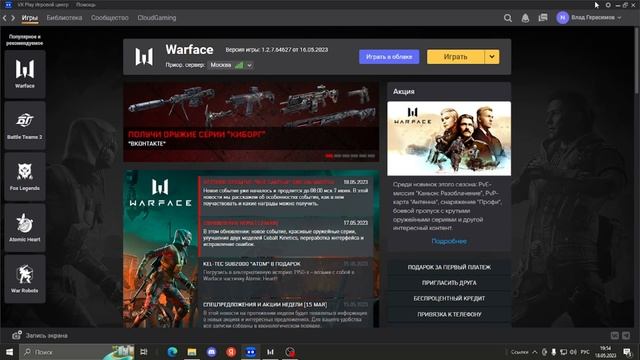The image size is (640, 360).
Task: Open the Warface promo image under Акция
Action: tap(449, 139)
